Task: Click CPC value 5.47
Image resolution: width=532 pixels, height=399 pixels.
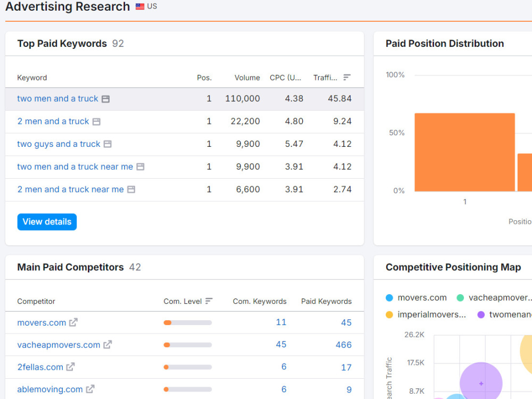Action: click(294, 144)
